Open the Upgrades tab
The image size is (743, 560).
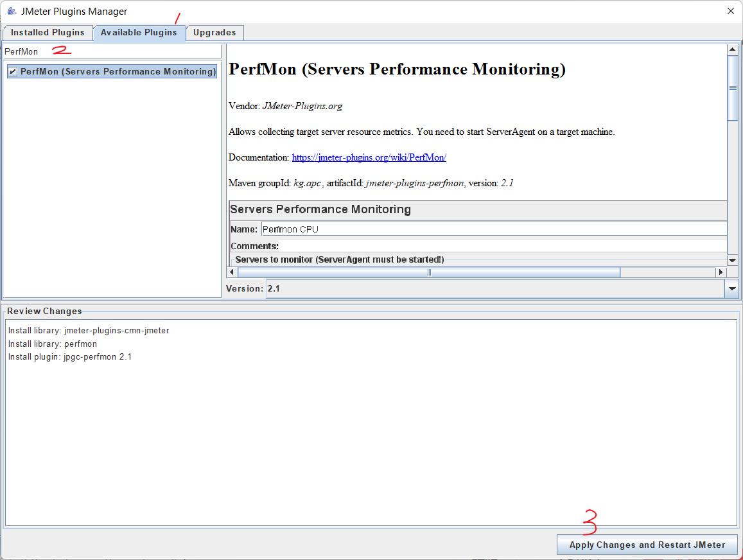pyautogui.click(x=214, y=33)
